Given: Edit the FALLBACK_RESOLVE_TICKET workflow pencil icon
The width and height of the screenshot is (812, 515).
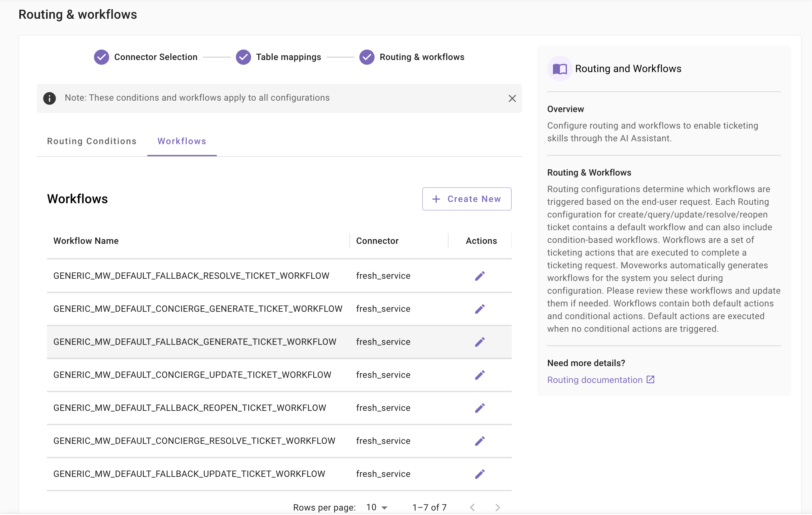Looking at the screenshot, I should 480,276.
